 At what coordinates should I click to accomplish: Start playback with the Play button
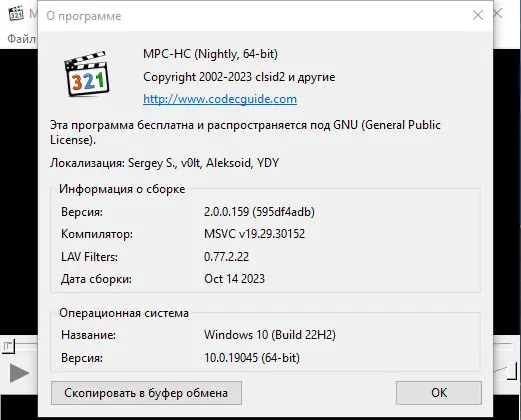click(19, 373)
